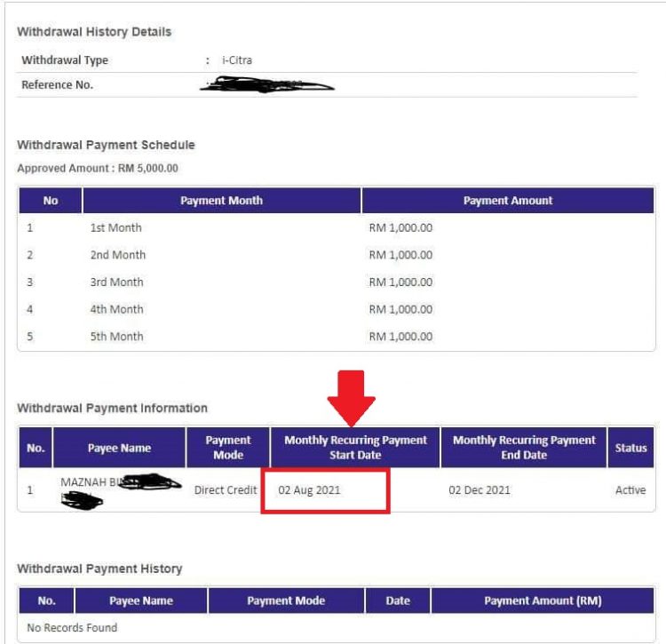Click the Approved Amount RM 5,000.00 text
The height and width of the screenshot is (644, 666).
click(98, 168)
